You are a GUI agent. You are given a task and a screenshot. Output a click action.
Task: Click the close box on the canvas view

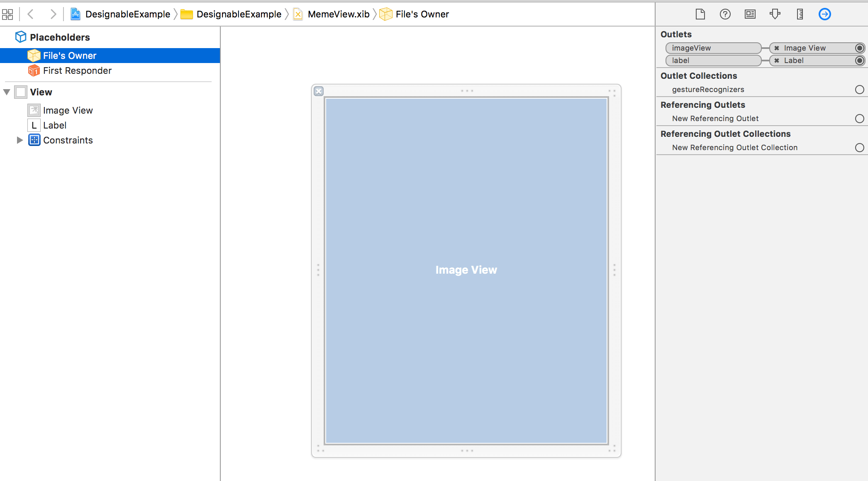(319, 91)
